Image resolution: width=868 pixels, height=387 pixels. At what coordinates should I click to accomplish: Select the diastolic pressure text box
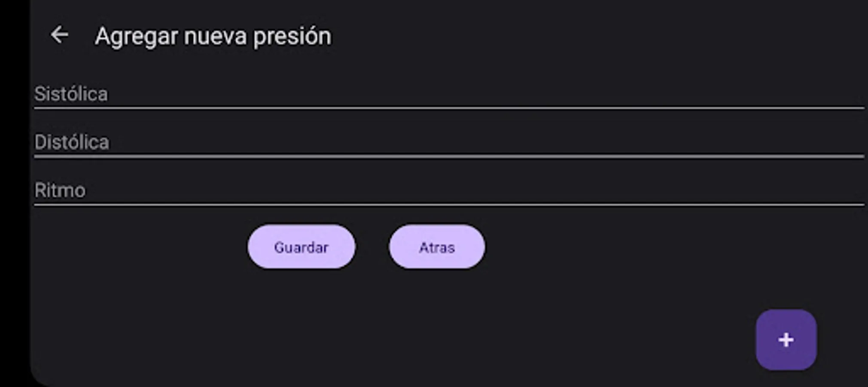coord(449,142)
